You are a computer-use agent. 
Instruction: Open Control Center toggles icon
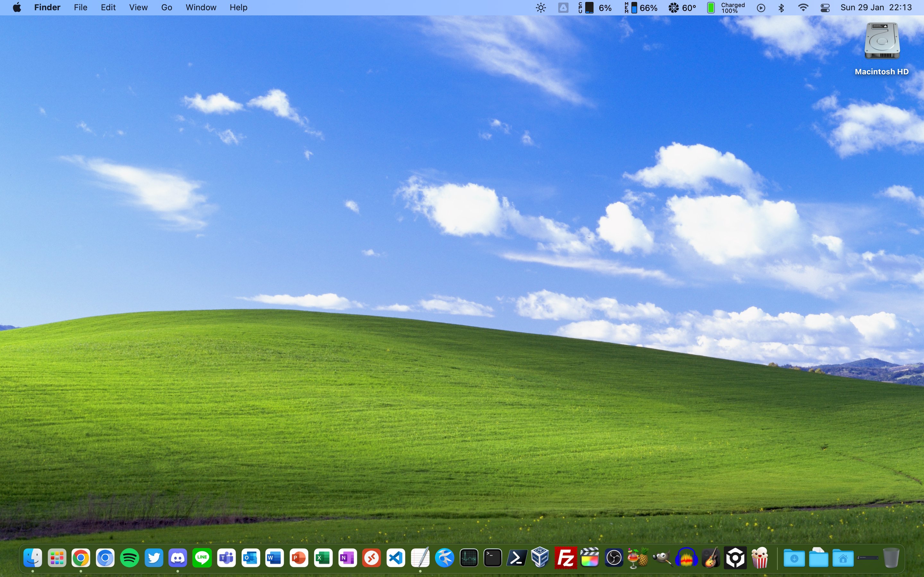pyautogui.click(x=825, y=8)
